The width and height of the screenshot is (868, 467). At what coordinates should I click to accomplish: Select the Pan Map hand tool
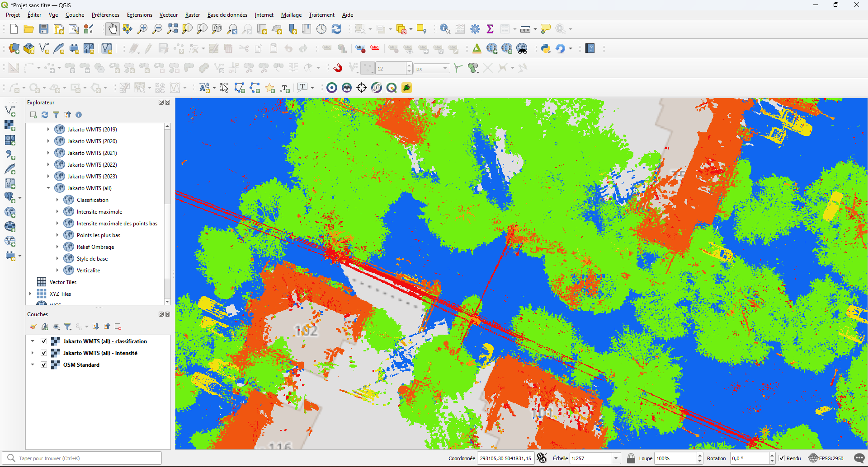[112, 29]
